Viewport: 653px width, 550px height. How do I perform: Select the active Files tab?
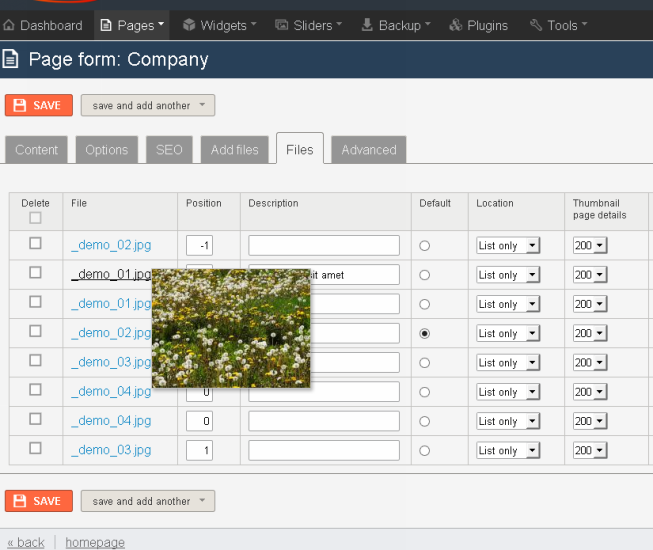[300, 149]
